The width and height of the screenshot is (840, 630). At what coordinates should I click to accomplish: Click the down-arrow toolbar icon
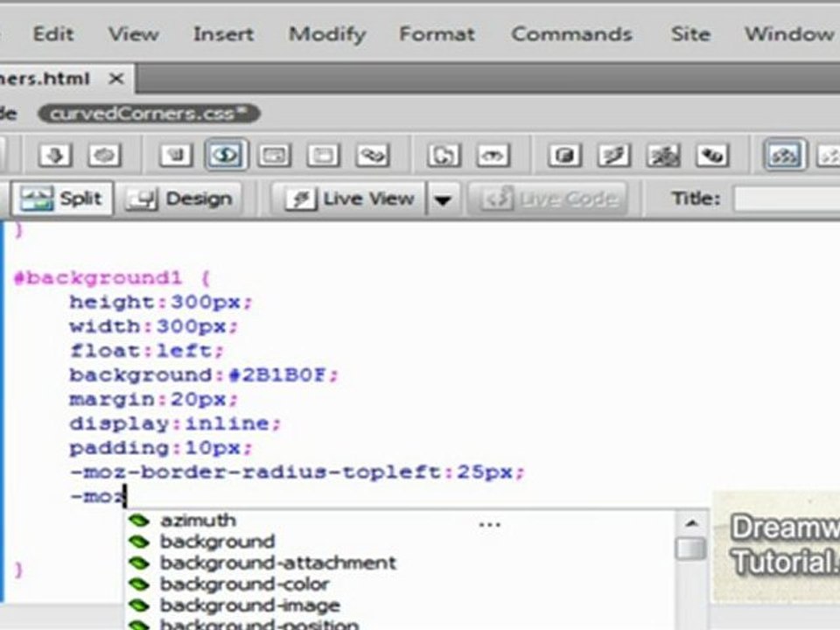click(x=55, y=156)
